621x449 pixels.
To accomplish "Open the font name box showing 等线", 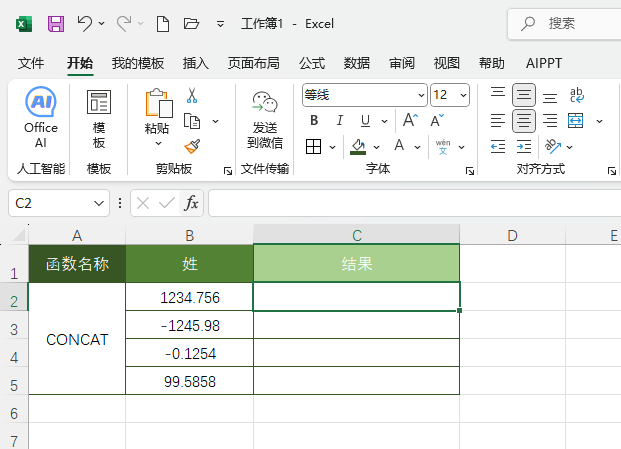I will tap(364, 95).
